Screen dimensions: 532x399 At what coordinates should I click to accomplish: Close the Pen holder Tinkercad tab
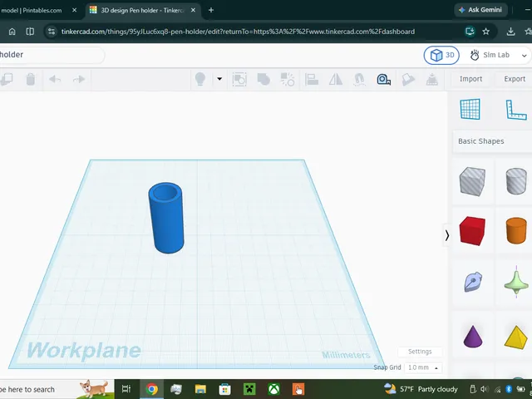pos(193,11)
